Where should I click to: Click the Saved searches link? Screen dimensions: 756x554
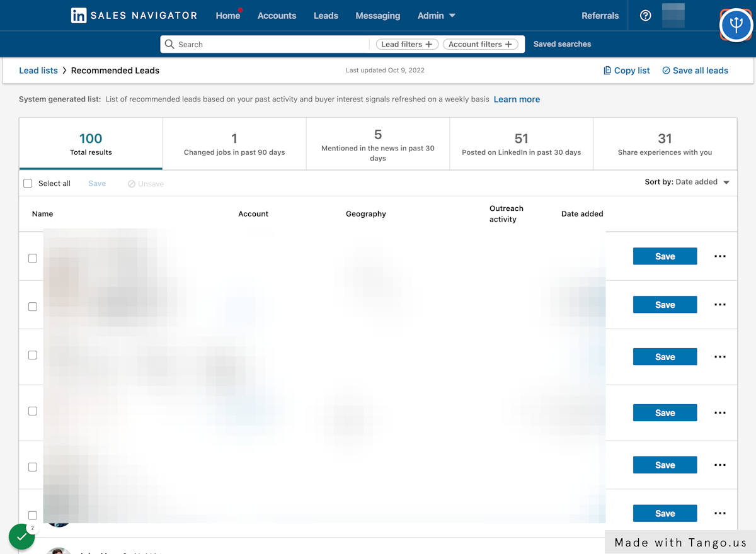562,44
